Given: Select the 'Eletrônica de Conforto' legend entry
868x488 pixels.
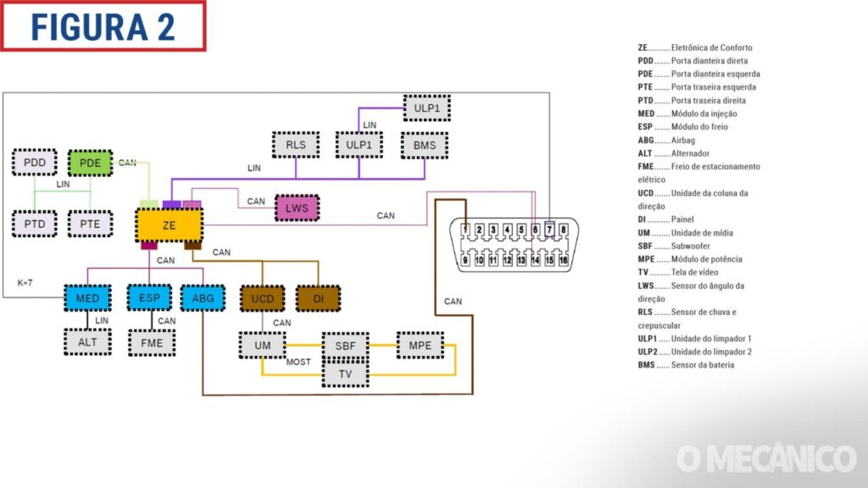Looking at the screenshot, I should click(x=694, y=48).
